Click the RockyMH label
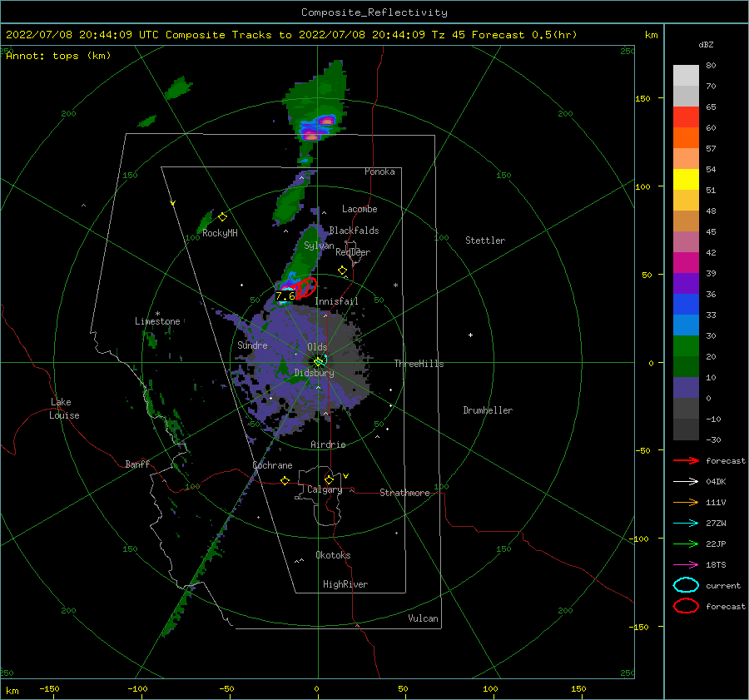 pyautogui.click(x=220, y=233)
